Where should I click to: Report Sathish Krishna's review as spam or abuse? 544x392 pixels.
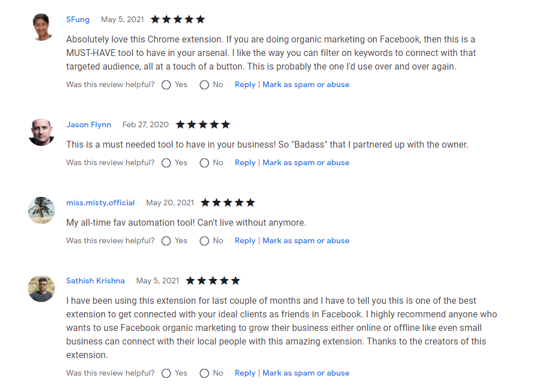point(306,373)
